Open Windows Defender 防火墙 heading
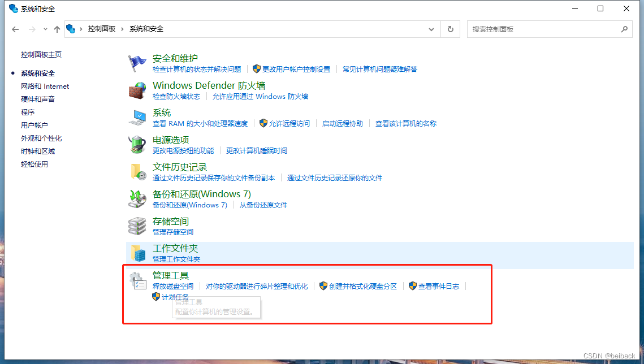Image resolution: width=644 pixels, height=364 pixels. pos(209,85)
